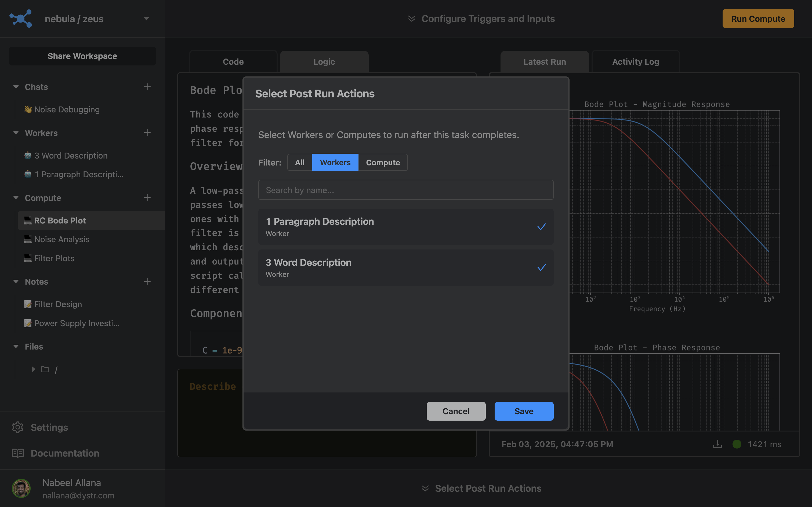Add a new note with plus icon

pos(147,282)
